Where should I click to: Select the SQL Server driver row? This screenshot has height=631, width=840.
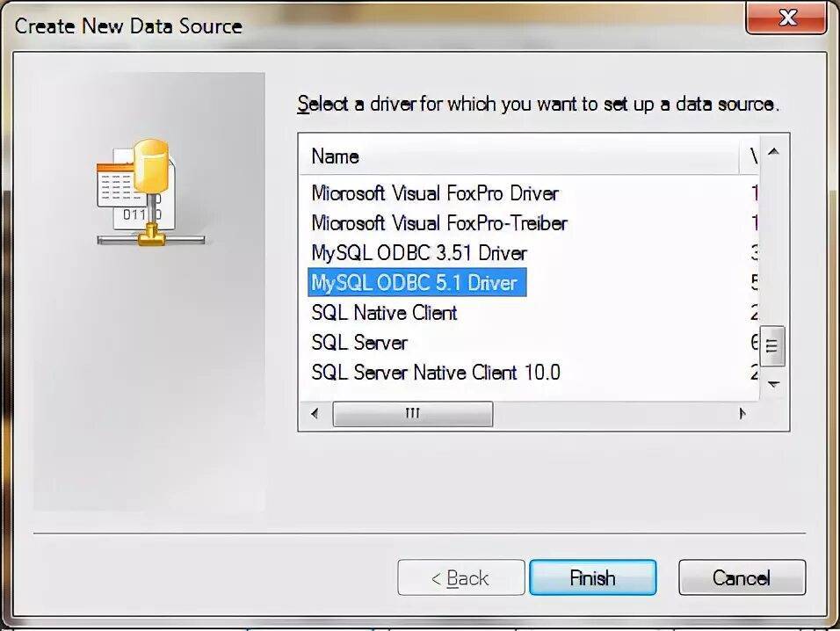point(359,343)
